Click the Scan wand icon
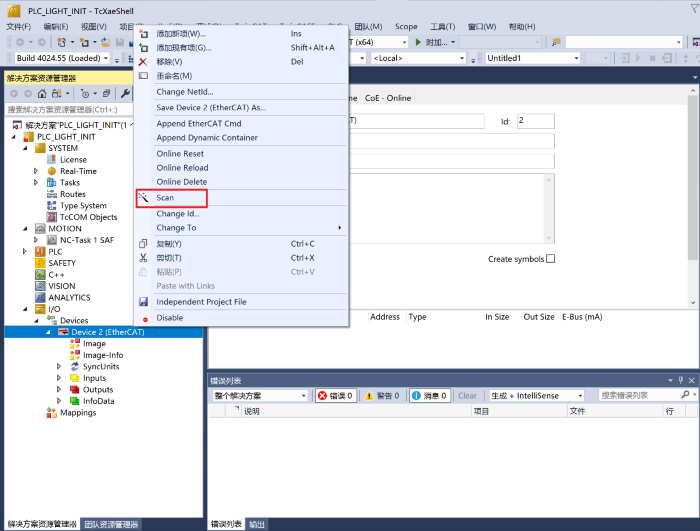This screenshot has width=700, height=531. tap(143, 197)
